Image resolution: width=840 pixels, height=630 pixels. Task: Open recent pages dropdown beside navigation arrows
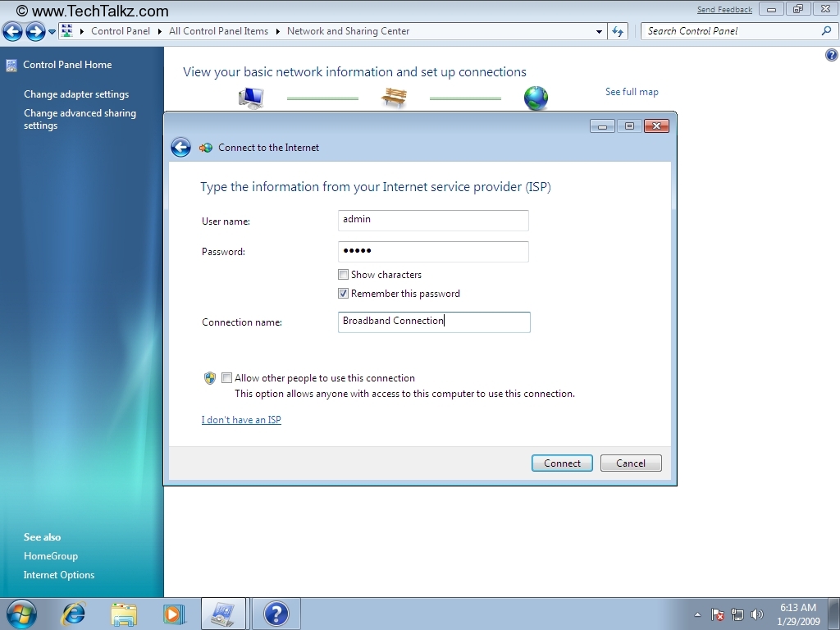pyautogui.click(x=52, y=32)
